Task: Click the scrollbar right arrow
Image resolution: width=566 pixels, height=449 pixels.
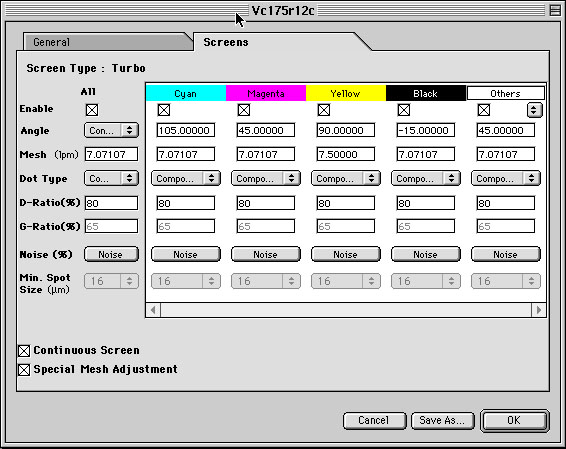Action: click(539, 310)
